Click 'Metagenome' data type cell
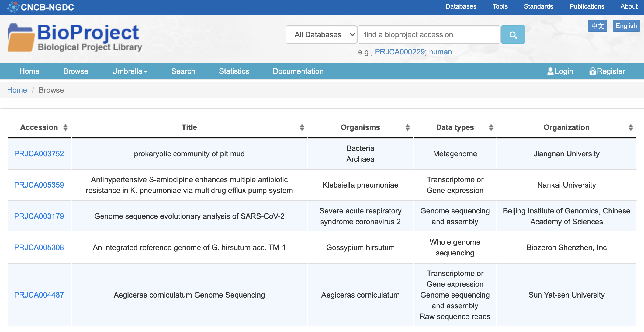The height and width of the screenshot is (332, 644). point(455,154)
